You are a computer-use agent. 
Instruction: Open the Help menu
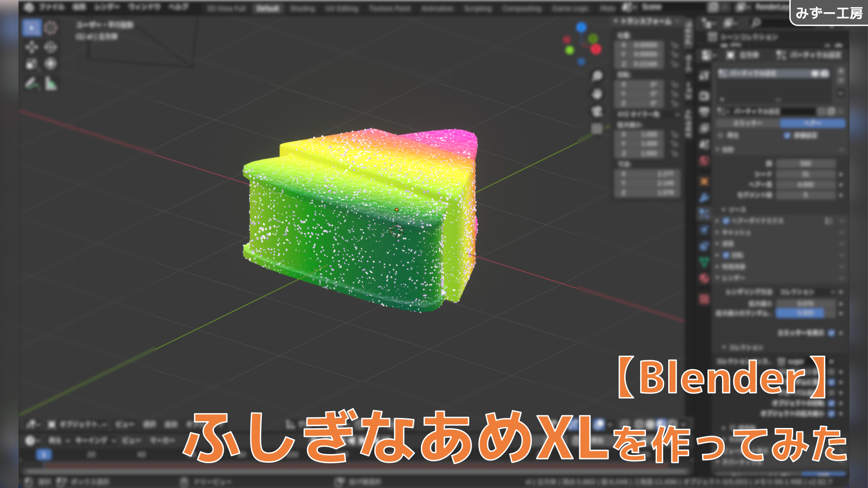click(x=178, y=7)
